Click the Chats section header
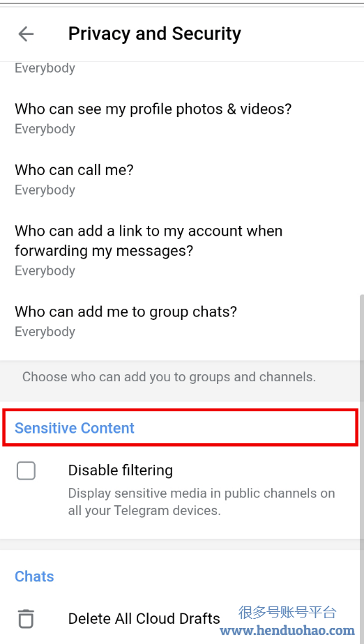This screenshot has height=644, width=364. click(x=34, y=576)
